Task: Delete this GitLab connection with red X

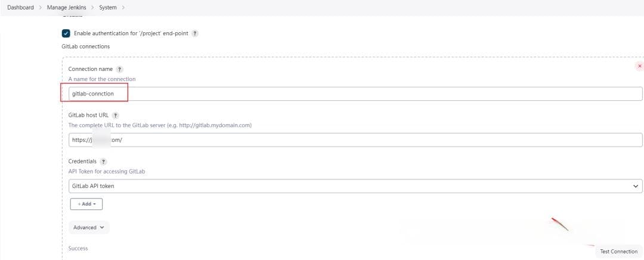Action: [639, 66]
